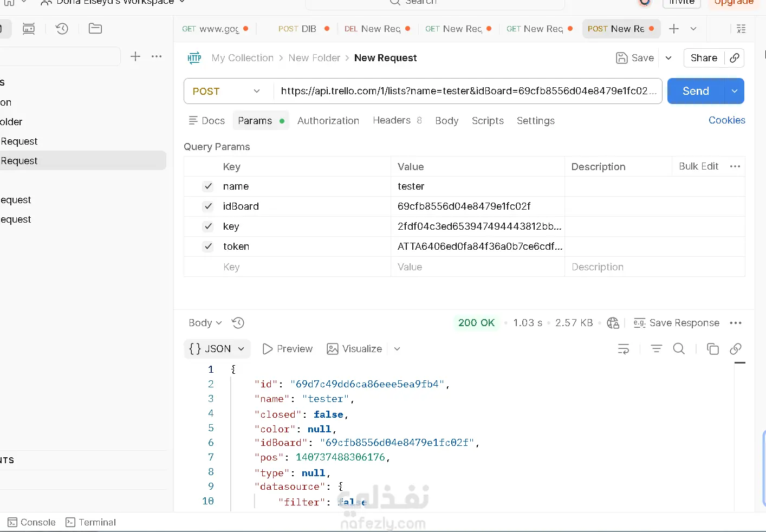The image size is (766, 532).
Task: Copy the response body with copy icon
Action: 713,349
